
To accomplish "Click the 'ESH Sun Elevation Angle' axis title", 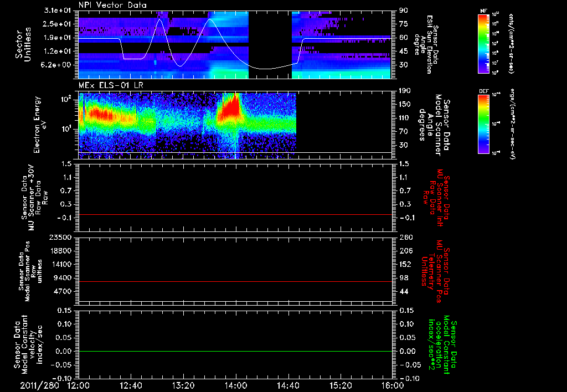I will point(426,44).
